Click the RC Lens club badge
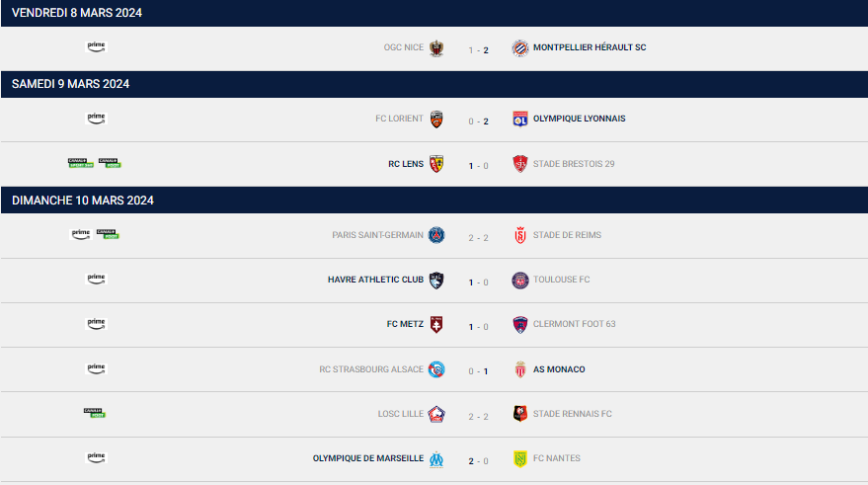Image resolution: width=868 pixels, height=485 pixels. tap(436, 164)
